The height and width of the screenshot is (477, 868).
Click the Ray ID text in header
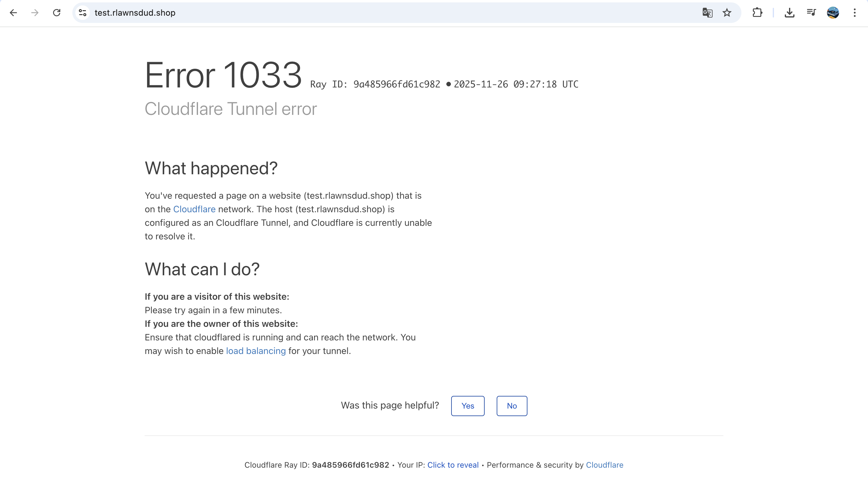coord(375,84)
